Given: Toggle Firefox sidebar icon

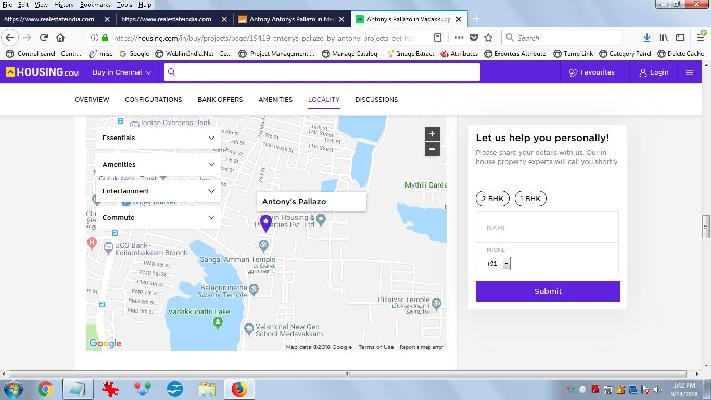Looking at the screenshot, I should coord(680,38).
